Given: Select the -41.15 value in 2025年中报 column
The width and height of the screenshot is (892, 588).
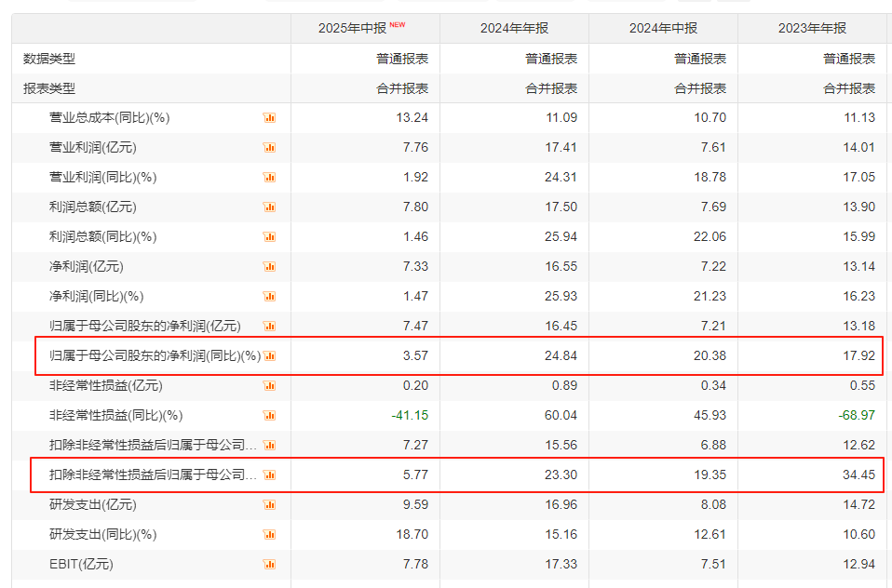Looking at the screenshot, I should [410, 416].
